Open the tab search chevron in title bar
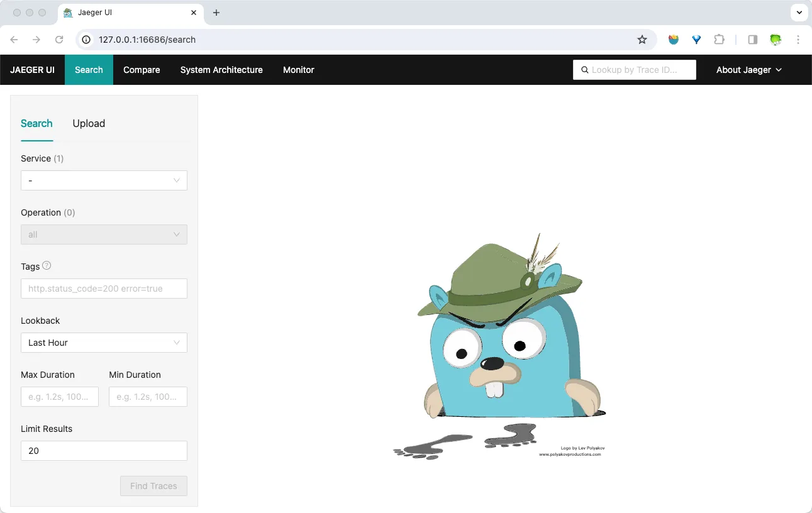The height and width of the screenshot is (513, 812). (799, 13)
